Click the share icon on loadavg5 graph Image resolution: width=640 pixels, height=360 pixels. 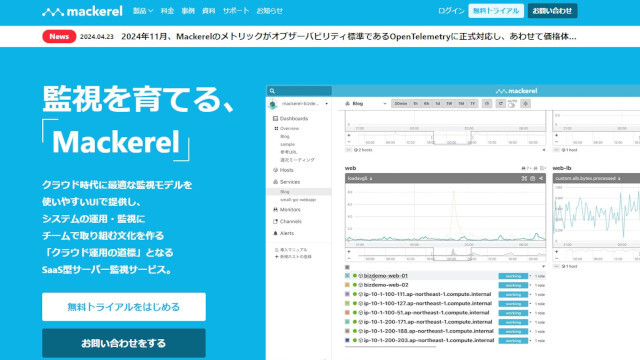[541, 178]
